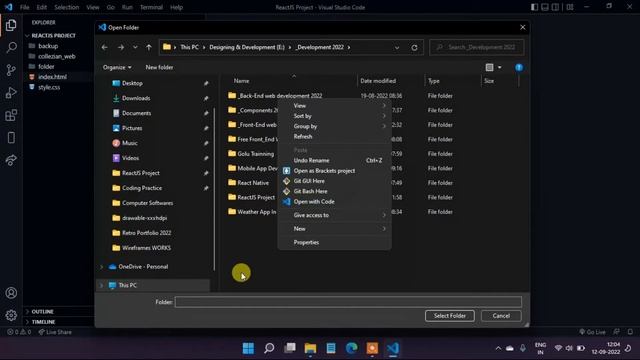640x360 pixels.
Task: Click in the Folder name input field
Action: [x=348, y=302]
